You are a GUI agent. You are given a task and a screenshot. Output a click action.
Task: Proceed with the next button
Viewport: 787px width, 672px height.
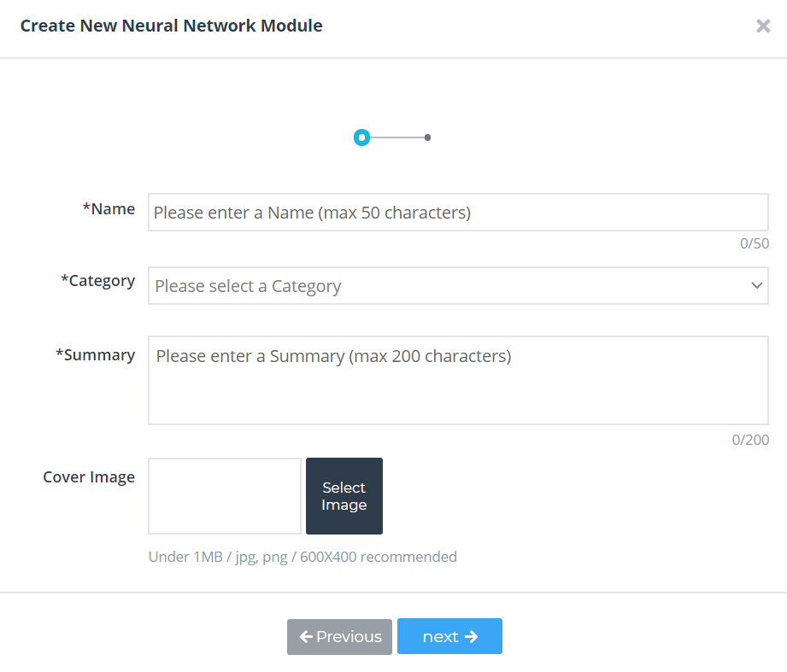point(449,636)
